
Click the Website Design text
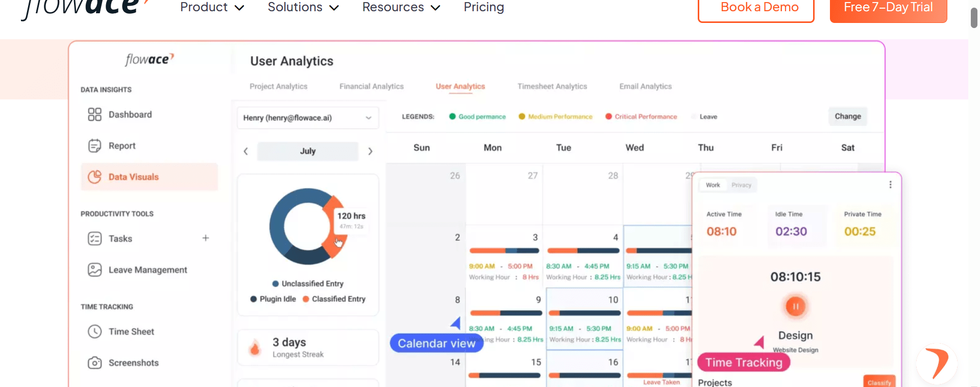tap(795, 350)
